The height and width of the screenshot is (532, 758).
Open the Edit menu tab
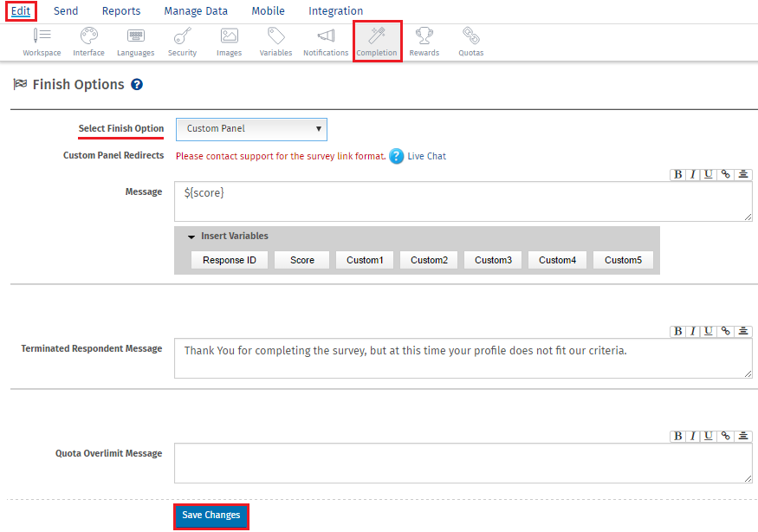21,10
